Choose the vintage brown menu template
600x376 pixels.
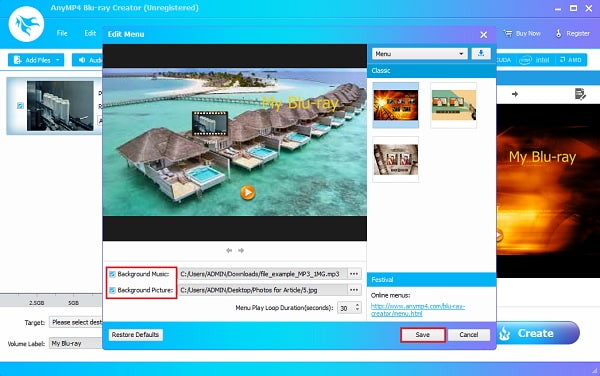point(396,159)
